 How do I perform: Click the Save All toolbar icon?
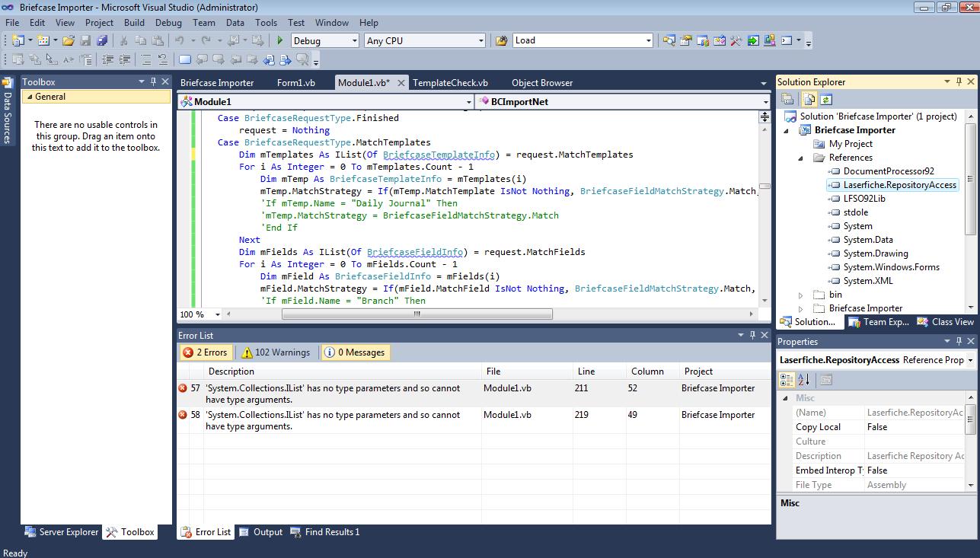pos(102,40)
